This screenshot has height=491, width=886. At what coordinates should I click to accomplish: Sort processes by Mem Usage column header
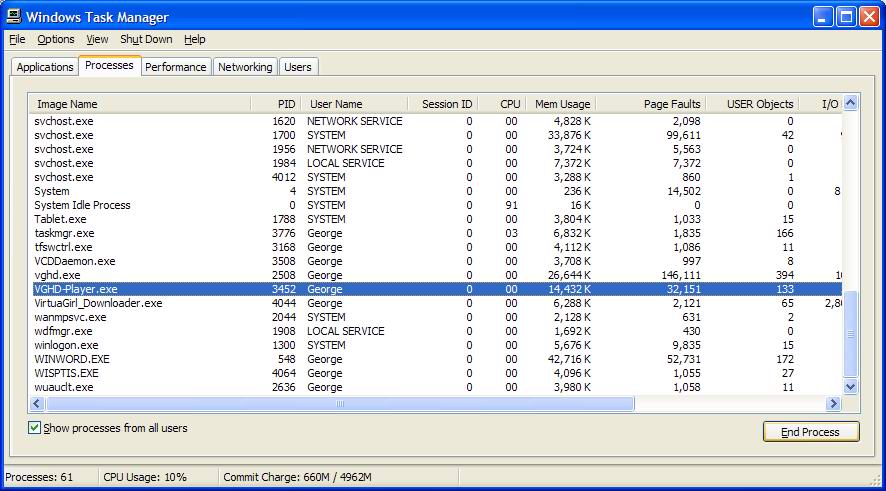562,104
